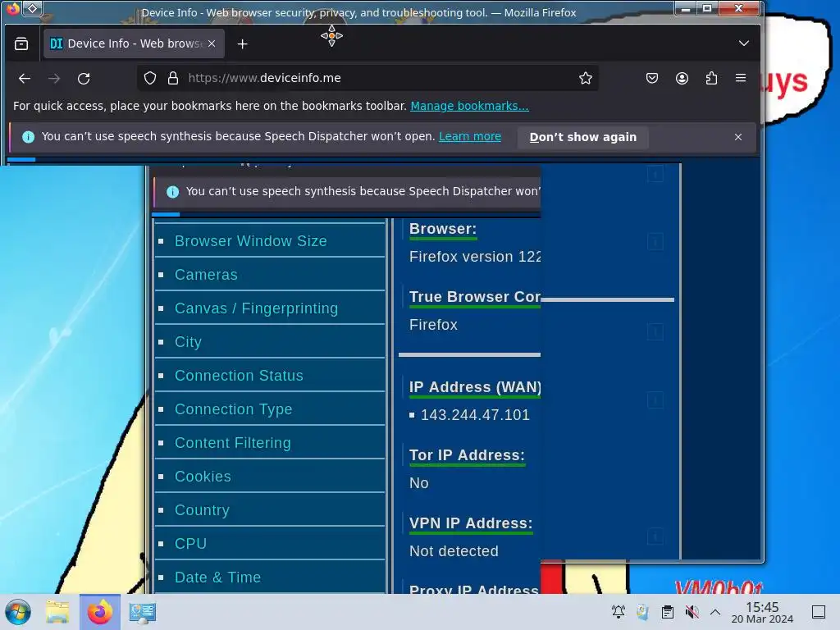Click the Firefox version text
This screenshot has height=630, width=840.
click(475, 257)
